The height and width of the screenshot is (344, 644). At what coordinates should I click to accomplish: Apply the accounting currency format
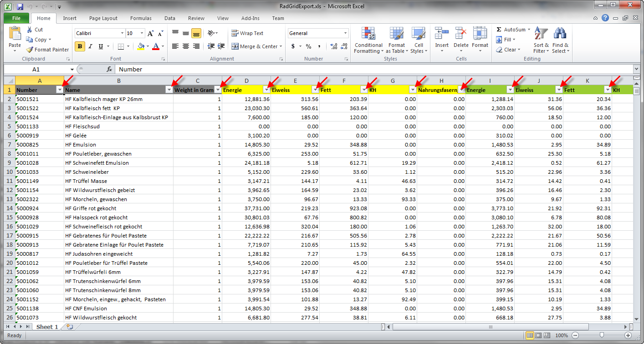(x=293, y=46)
